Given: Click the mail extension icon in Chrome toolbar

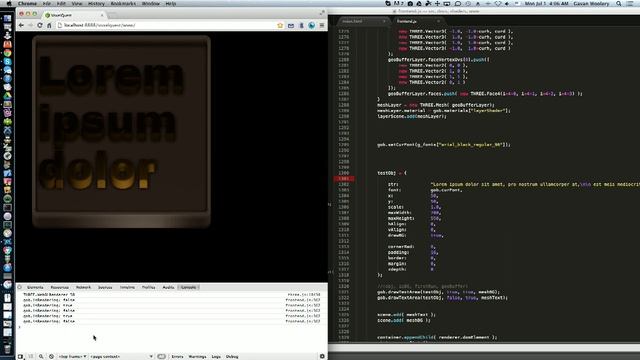Looking at the screenshot, I should point(291,25).
